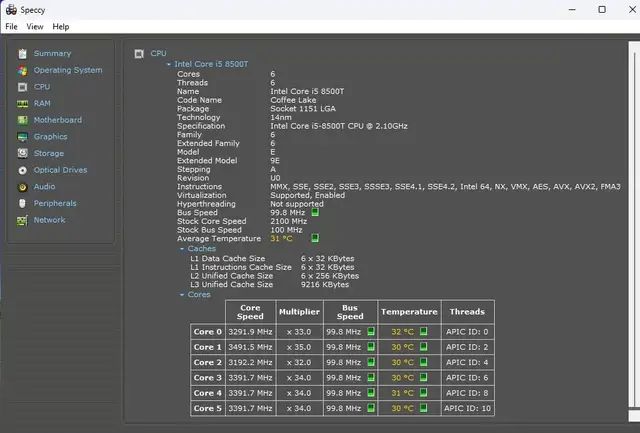The image size is (640, 433).
Task: Open the Peripherals page
Action: pos(55,203)
